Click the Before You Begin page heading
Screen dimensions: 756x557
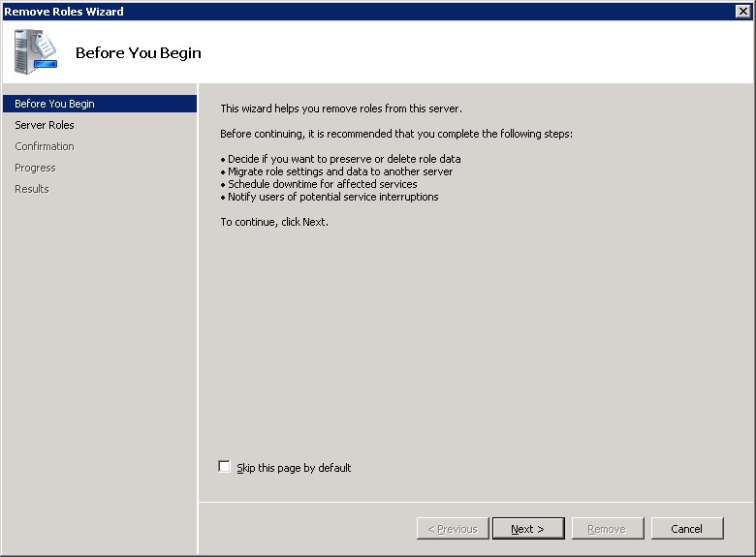click(x=139, y=52)
